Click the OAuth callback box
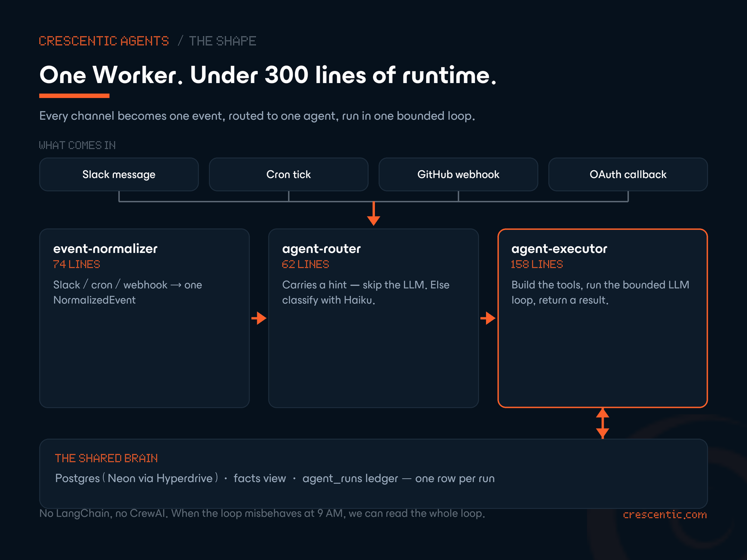The width and height of the screenshot is (747, 560). pyautogui.click(x=628, y=175)
